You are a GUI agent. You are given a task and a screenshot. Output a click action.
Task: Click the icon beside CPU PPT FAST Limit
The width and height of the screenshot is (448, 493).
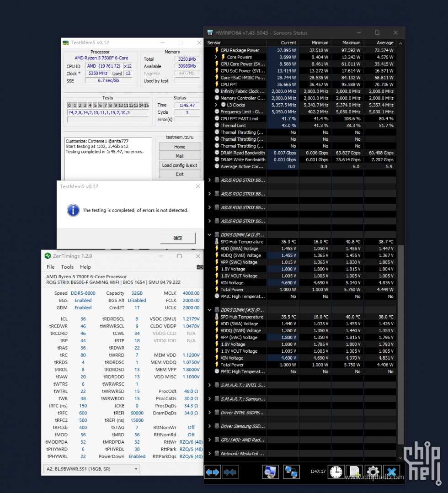coord(217,118)
